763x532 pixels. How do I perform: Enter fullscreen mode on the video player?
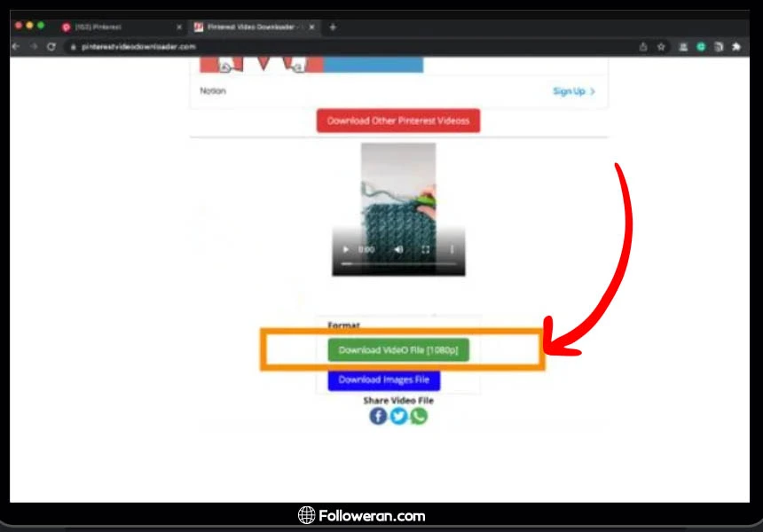coord(426,250)
